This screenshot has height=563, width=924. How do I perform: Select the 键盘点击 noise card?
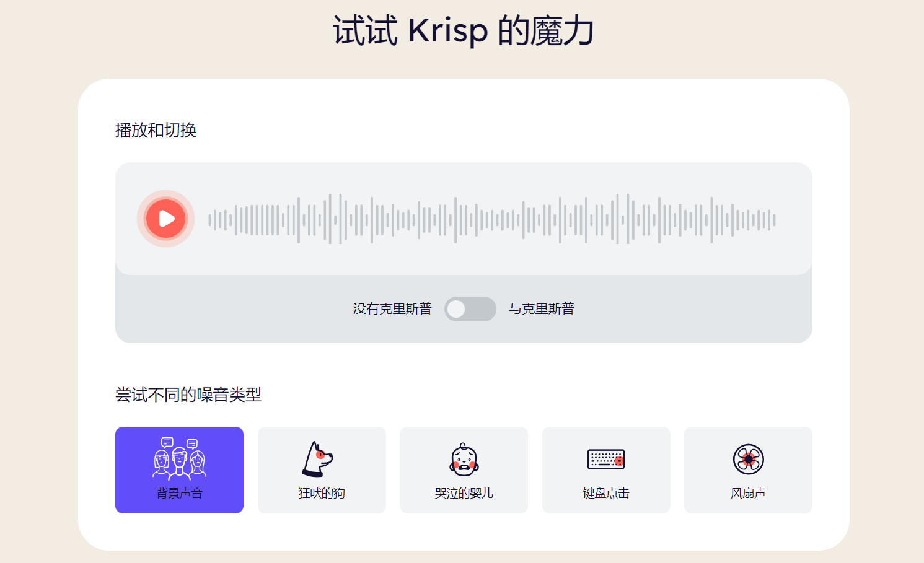(x=605, y=469)
